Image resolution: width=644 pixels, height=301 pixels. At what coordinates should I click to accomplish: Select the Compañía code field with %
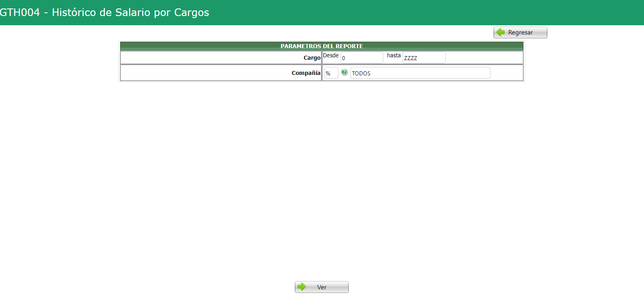(331, 73)
